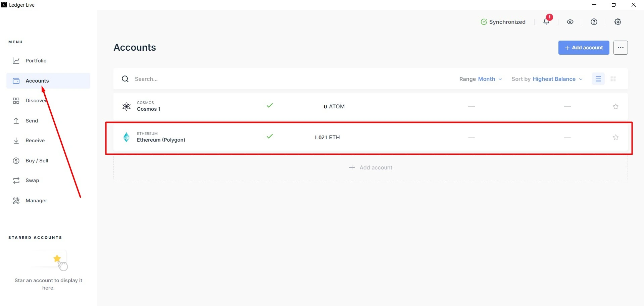
Task: Click the dashed Add account placeholder
Action: [370, 167]
